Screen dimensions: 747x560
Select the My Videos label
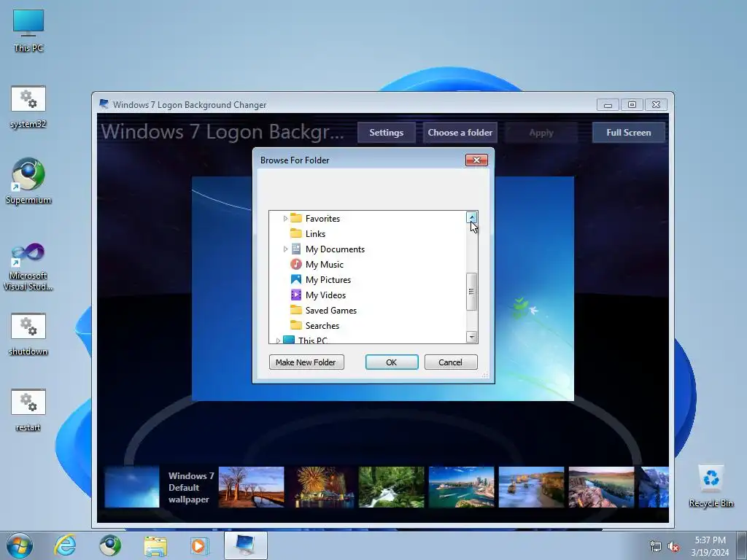[325, 295]
